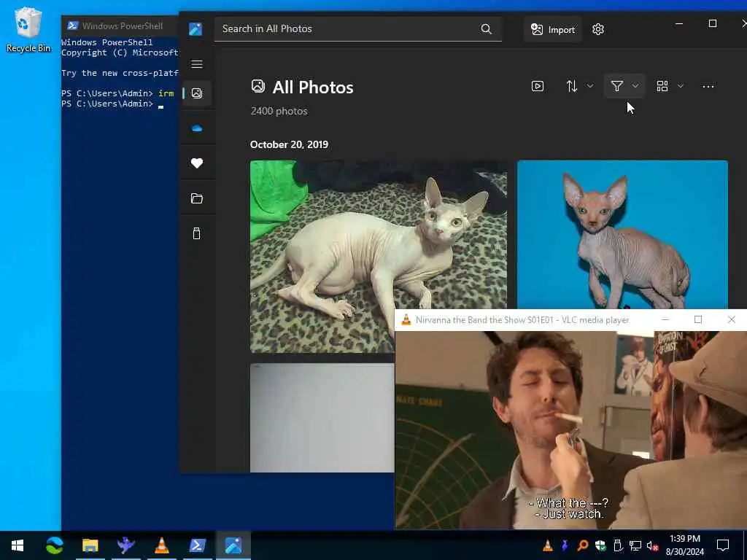Screen dimensions: 747x560
Task: Click the search magnifier icon in Photos
Action: point(486,29)
